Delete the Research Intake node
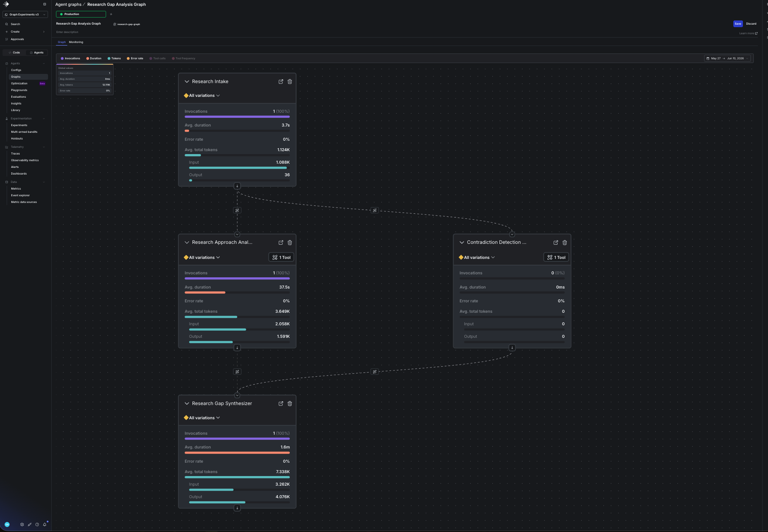 pos(290,81)
